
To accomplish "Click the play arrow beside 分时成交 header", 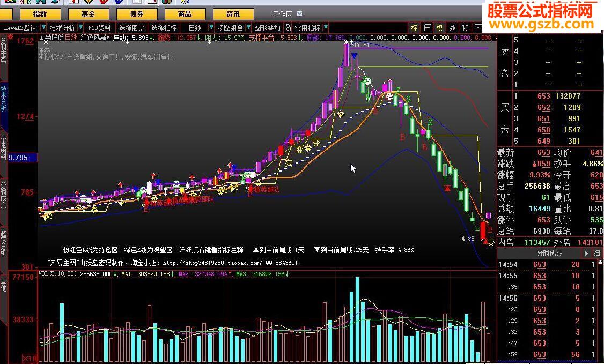I will click(586, 252).
